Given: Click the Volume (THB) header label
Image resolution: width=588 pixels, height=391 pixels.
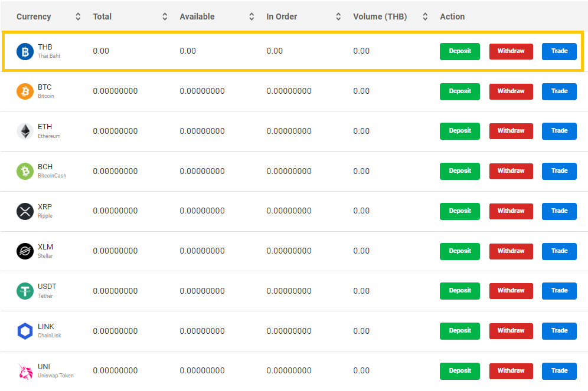Looking at the screenshot, I should tap(380, 17).
